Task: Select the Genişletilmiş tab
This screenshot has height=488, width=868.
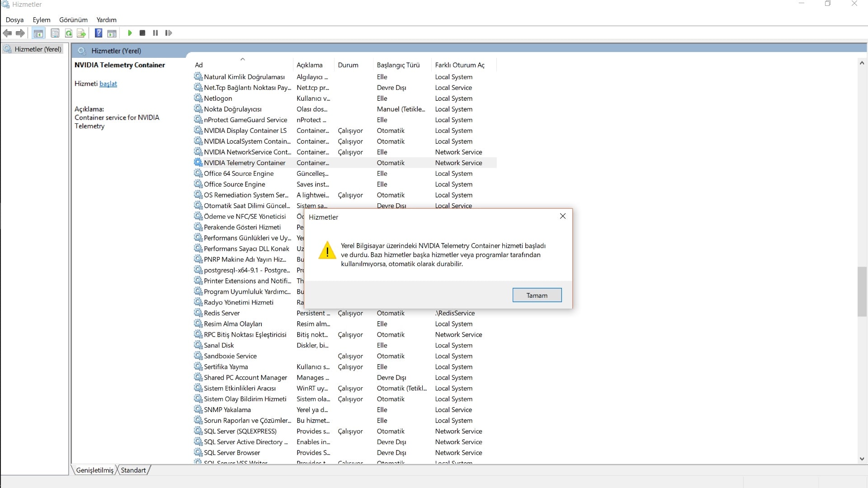Action: point(95,470)
